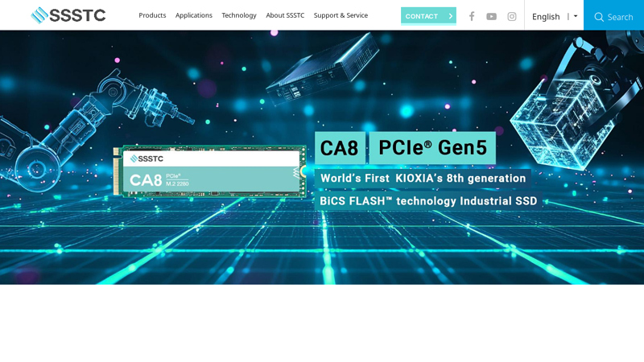Image resolution: width=644 pixels, height=362 pixels.
Task: Click the PCIe Gen5 banner badge
Action: click(x=432, y=148)
